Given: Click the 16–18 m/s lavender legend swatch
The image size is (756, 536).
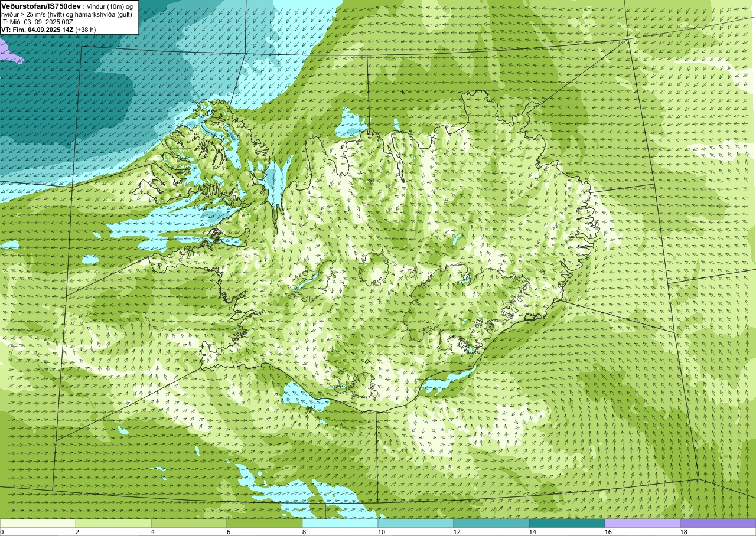Looking at the screenshot, I should [643, 523].
